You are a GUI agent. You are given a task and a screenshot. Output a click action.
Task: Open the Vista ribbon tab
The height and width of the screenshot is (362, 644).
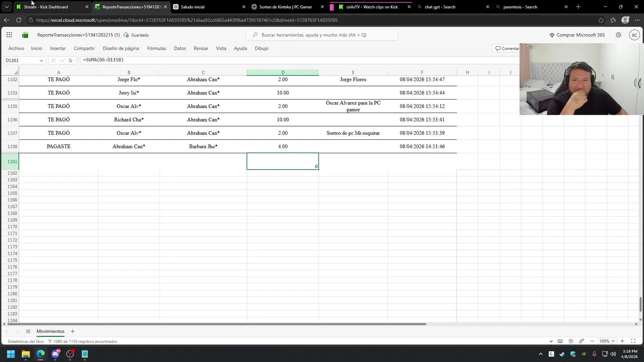point(221,48)
